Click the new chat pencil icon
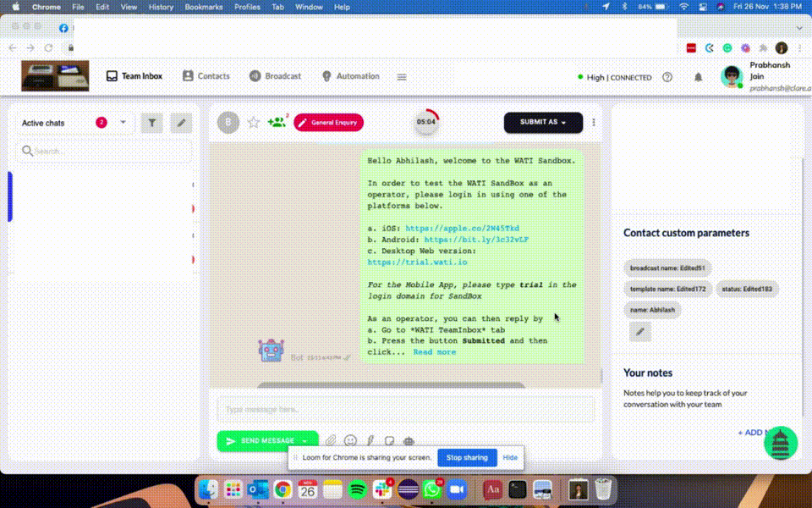The width and height of the screenshot is (812, 508). pyautogui.click(x=181, y=123)
